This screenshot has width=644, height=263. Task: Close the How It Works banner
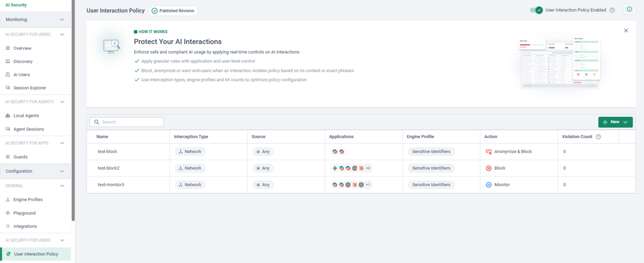click(626, 31)
